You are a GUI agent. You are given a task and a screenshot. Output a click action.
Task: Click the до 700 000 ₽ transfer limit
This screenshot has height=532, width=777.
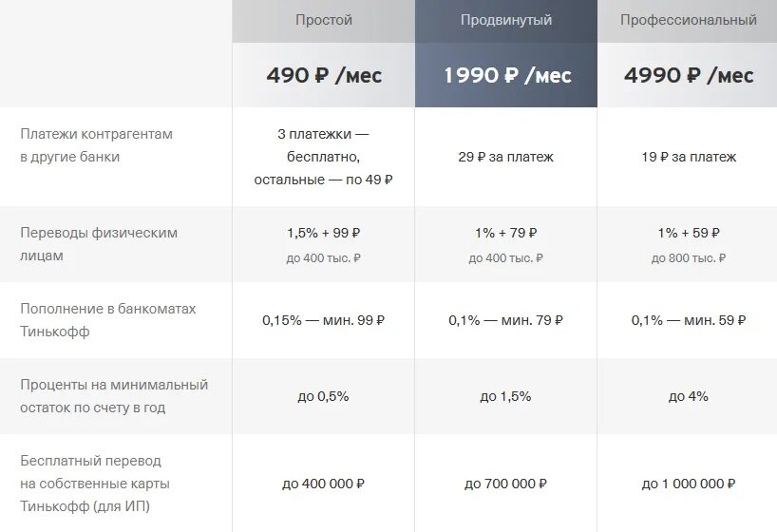click(506, 484)
